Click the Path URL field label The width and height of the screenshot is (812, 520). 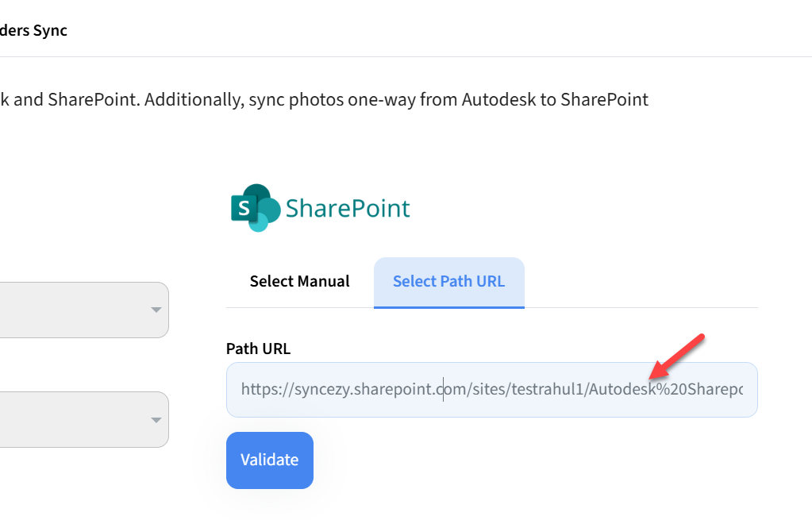click(258, 349)
